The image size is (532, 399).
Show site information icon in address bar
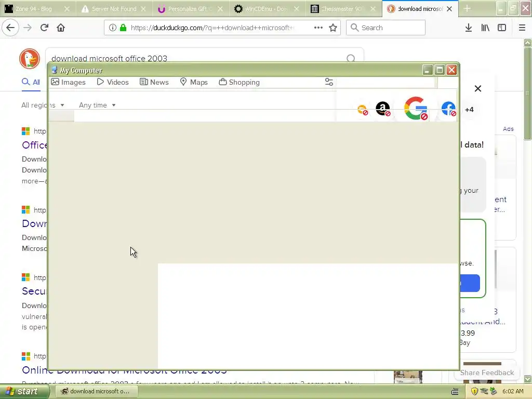tap(113, 28)
